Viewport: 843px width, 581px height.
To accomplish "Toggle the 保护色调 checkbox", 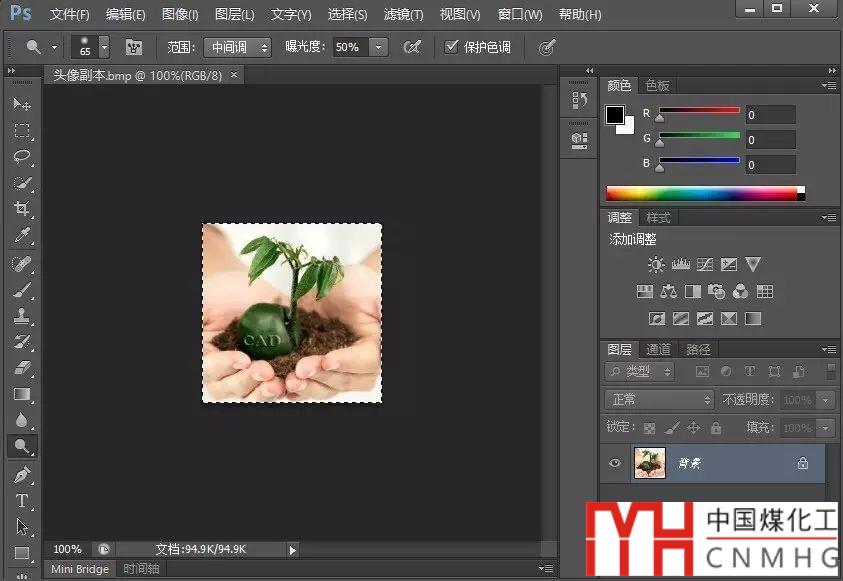I will (x=452, y=47).
